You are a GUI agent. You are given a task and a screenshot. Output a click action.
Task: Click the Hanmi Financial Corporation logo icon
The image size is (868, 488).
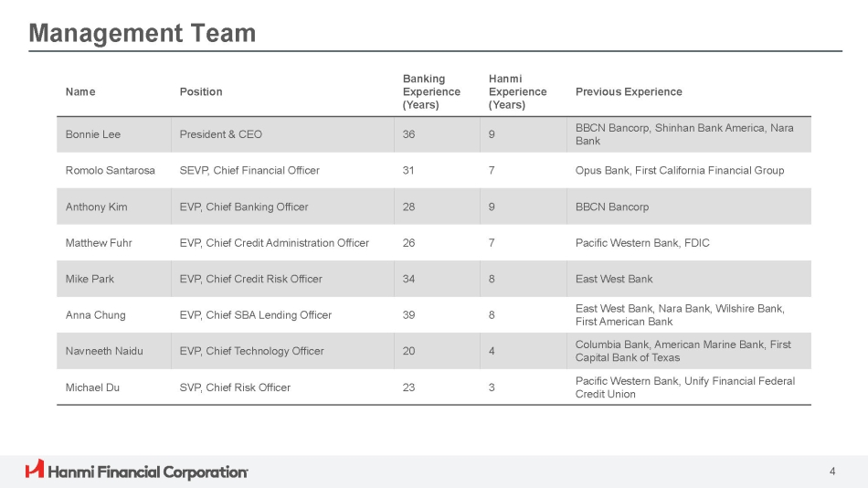coord(35,470)
